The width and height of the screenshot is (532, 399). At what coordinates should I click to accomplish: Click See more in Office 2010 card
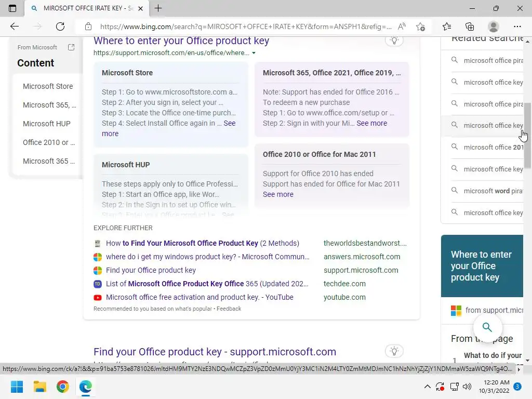(278, 194)
